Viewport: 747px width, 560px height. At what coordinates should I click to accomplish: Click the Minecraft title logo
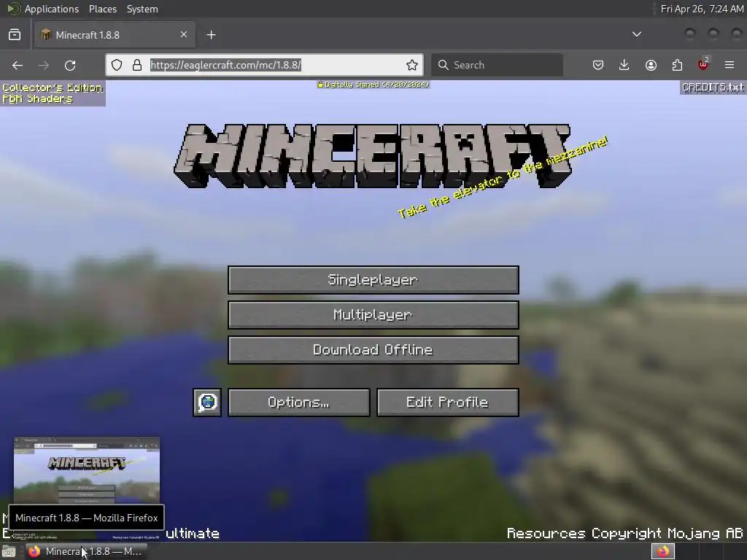click(373, 156)
